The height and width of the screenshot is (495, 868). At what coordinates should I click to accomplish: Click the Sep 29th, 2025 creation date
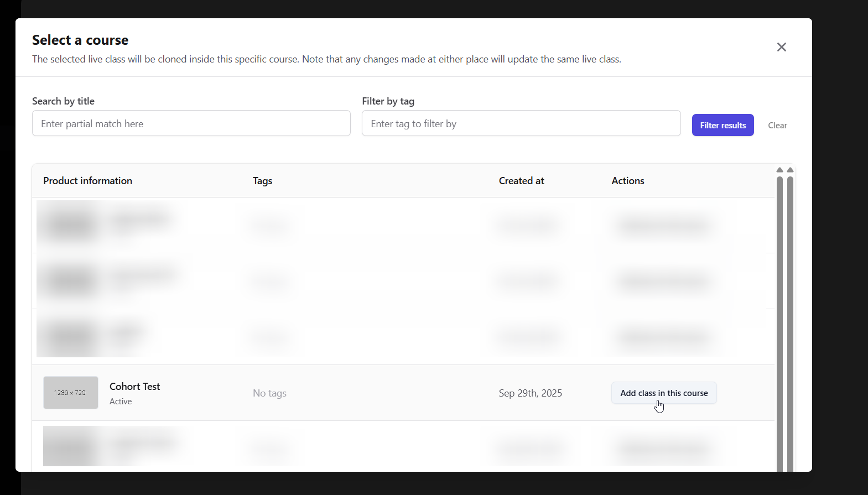coord(530,393)
